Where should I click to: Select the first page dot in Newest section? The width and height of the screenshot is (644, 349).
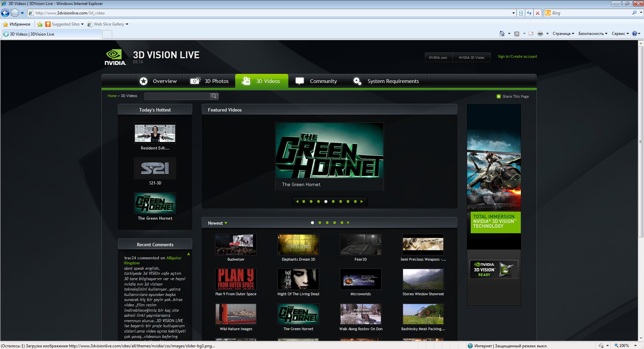click(312, 223)
